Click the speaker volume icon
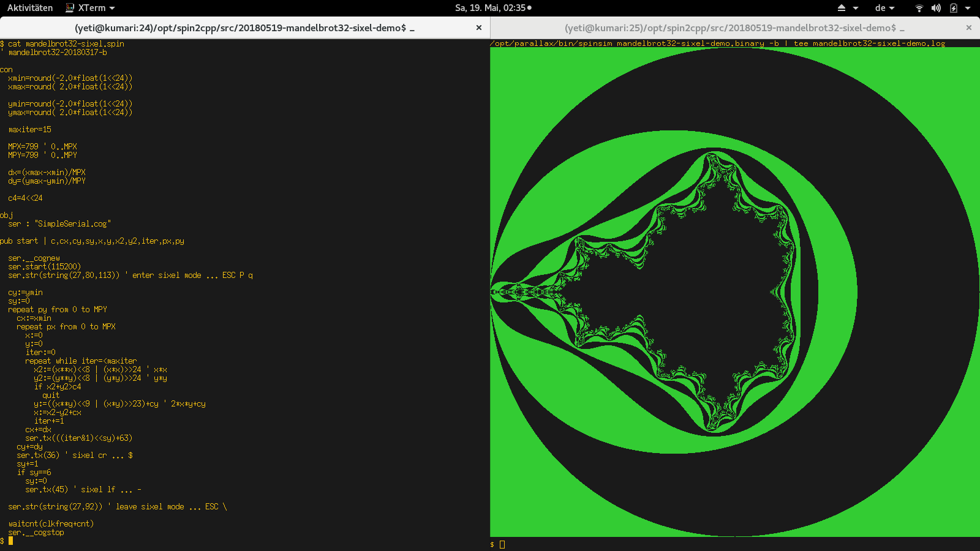 [936, 8]
